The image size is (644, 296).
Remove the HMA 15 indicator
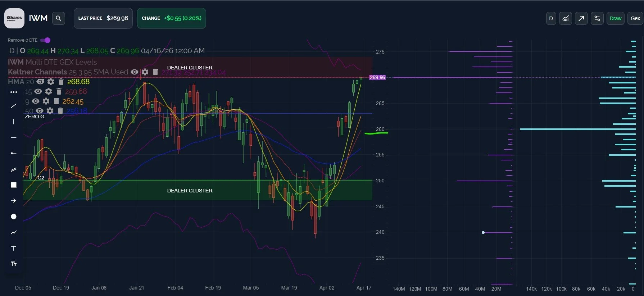[x=59, y=91]
